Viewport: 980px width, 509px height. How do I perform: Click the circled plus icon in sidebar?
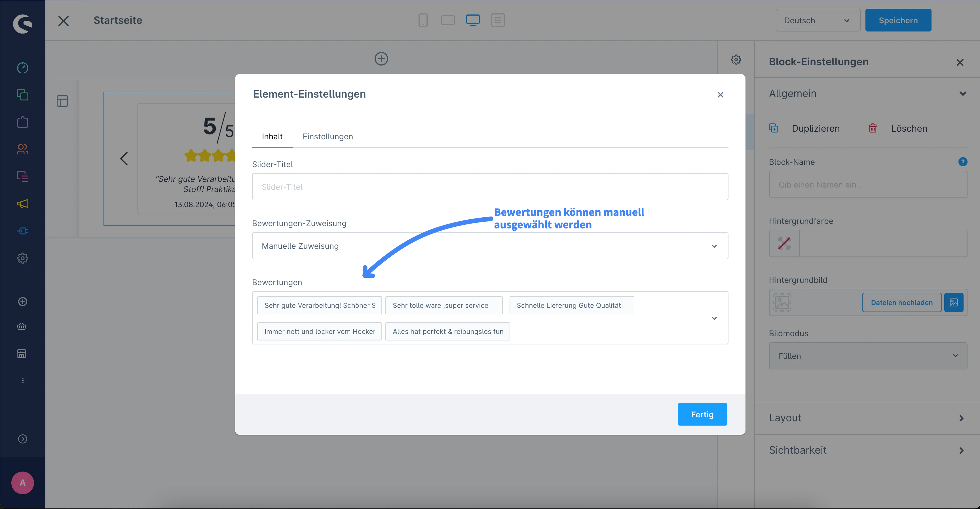(22, 302)
